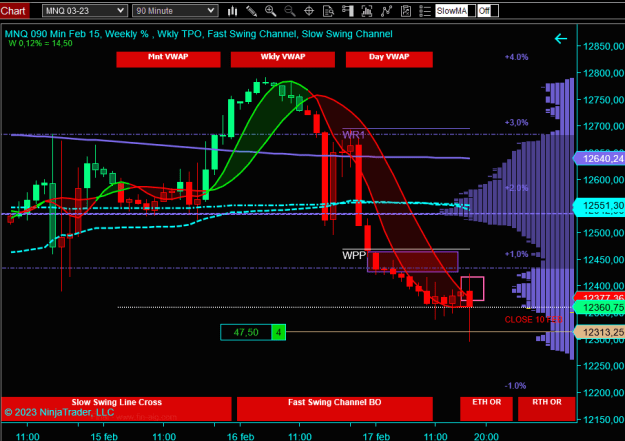Click the purple WPP zone rectangle

[x=413, y=262]
